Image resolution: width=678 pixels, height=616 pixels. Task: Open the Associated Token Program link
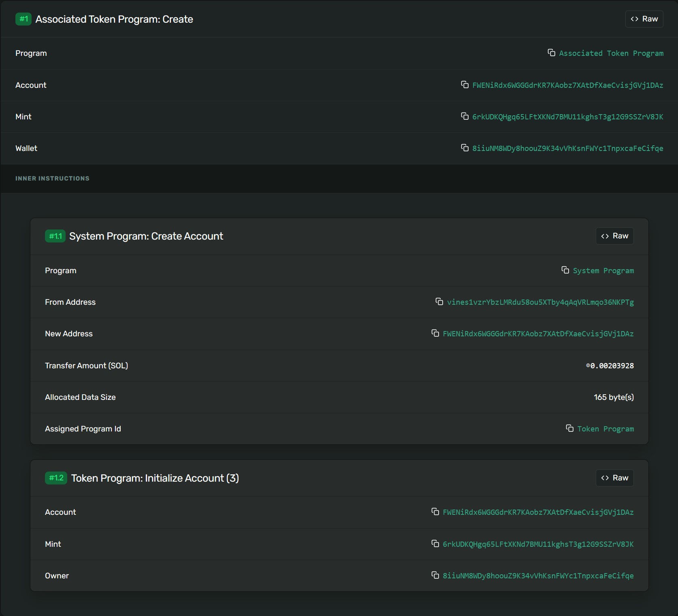click(611, 53)
